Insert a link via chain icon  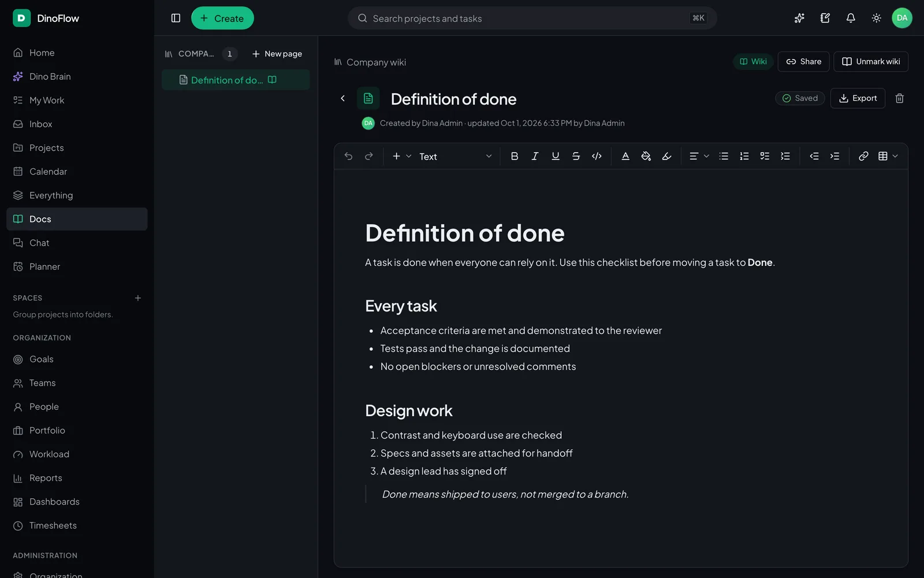pyautogui.click(x=863, y=156)
